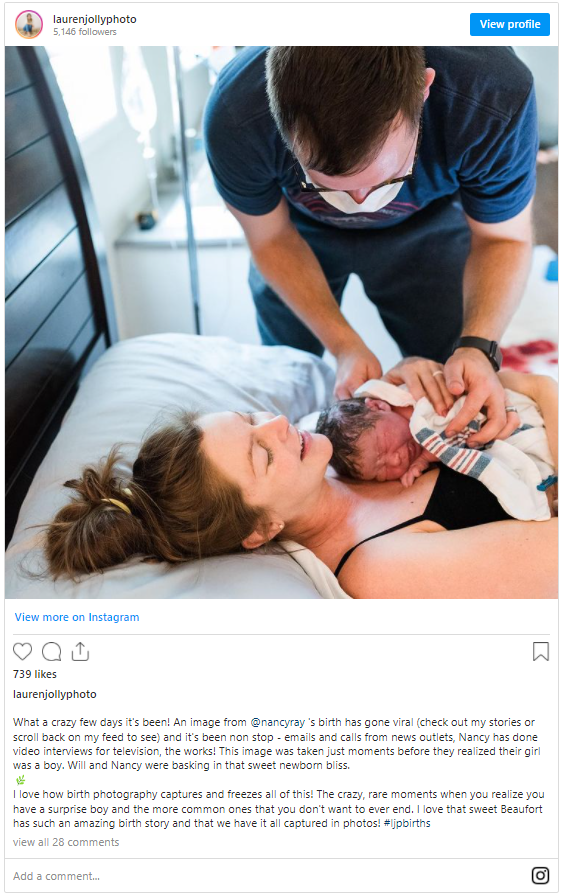Save the post with the bookmark icon
Viewport: 562px width, 896px height.
(x=540, y=651)
